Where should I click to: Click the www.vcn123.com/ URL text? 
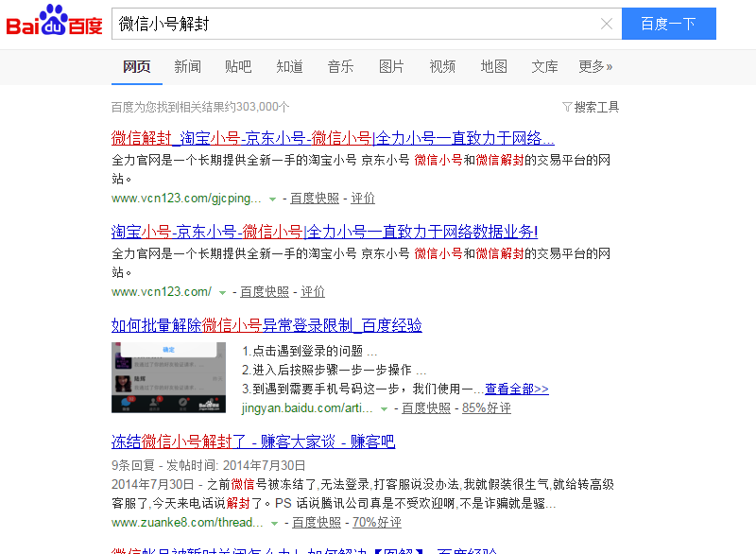click(162, 292)
